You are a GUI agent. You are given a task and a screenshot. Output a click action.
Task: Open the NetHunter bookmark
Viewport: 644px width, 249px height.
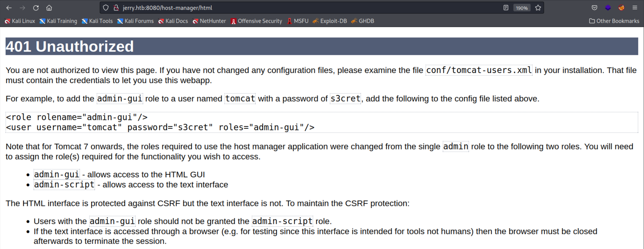click(209, 21)
